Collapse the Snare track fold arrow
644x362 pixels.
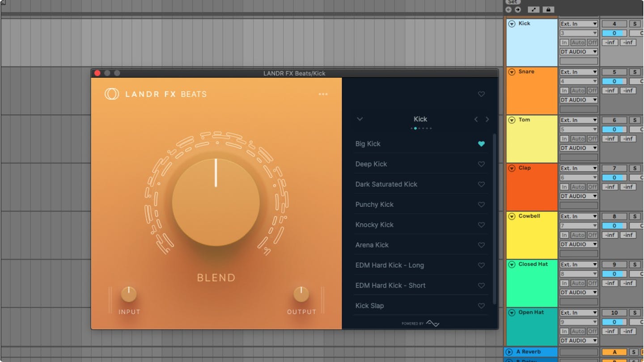[x=512, y=72]
